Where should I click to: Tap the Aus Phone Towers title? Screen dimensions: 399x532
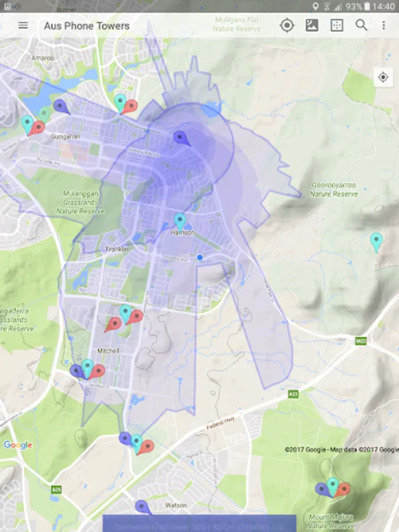tap(87, 26)
